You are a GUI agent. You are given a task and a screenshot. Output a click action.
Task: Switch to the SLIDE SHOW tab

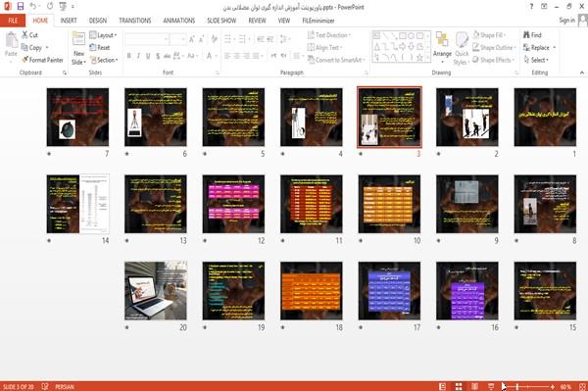pyautogui.click(x=221, y=21)
